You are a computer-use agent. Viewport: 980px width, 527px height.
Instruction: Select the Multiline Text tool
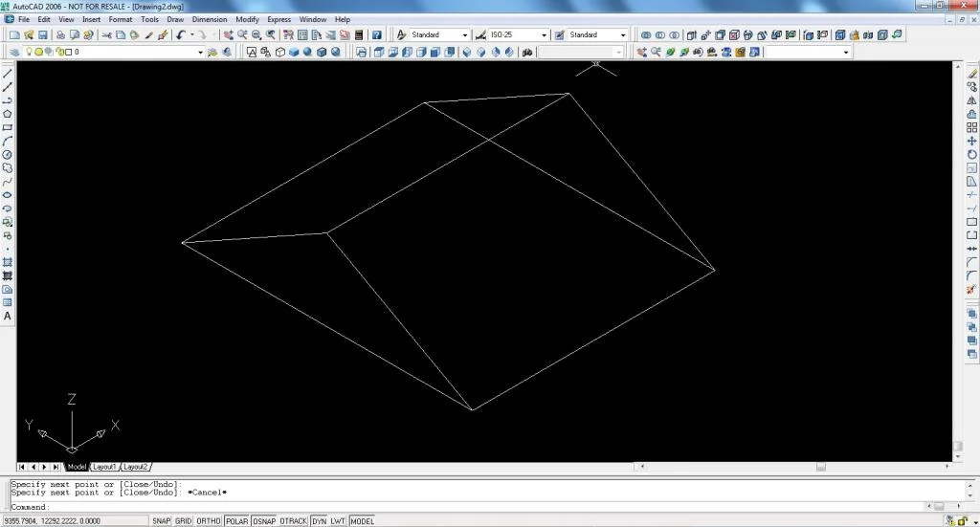8,316
